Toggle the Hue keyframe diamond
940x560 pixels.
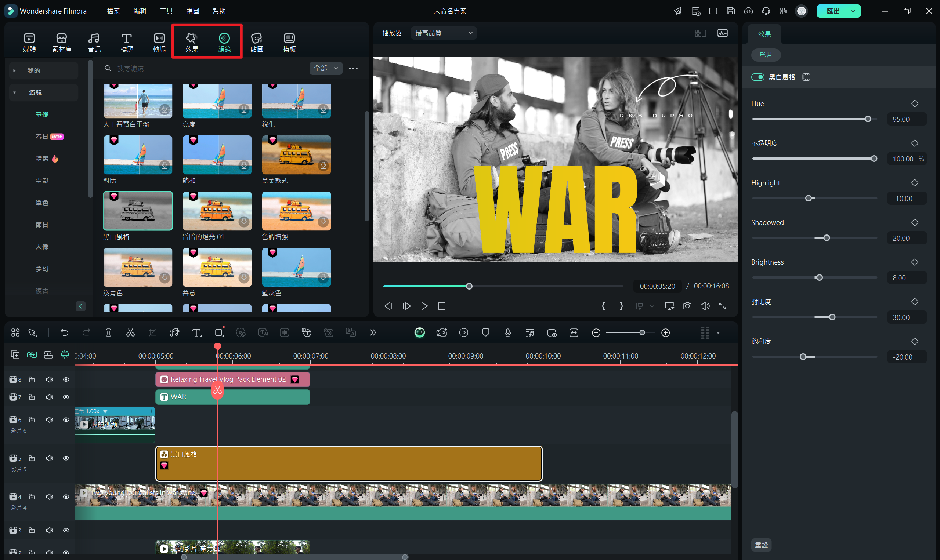click(915, 103)
